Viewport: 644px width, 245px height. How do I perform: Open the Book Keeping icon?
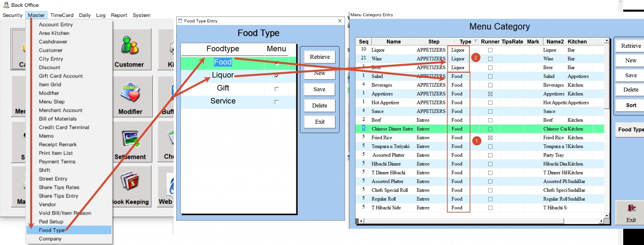tap(130, 181)
